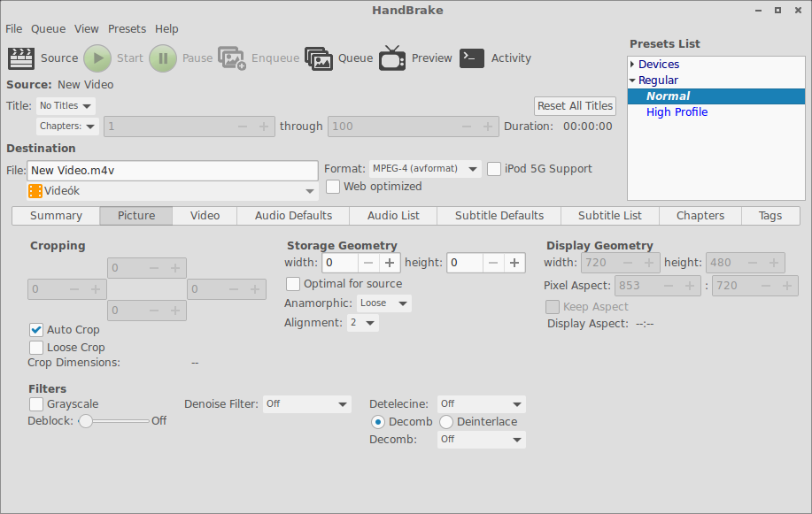This screenshot has width=812, height=514.
Task: Uncheck the Auto Crop checkbox
Action: click(36, 330)
